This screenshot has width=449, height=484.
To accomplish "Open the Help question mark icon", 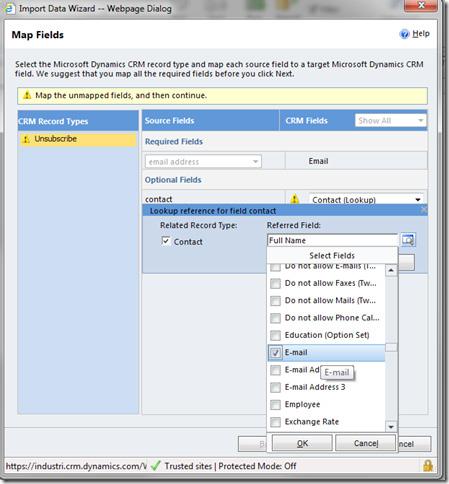I will click(x=404, y=34).
